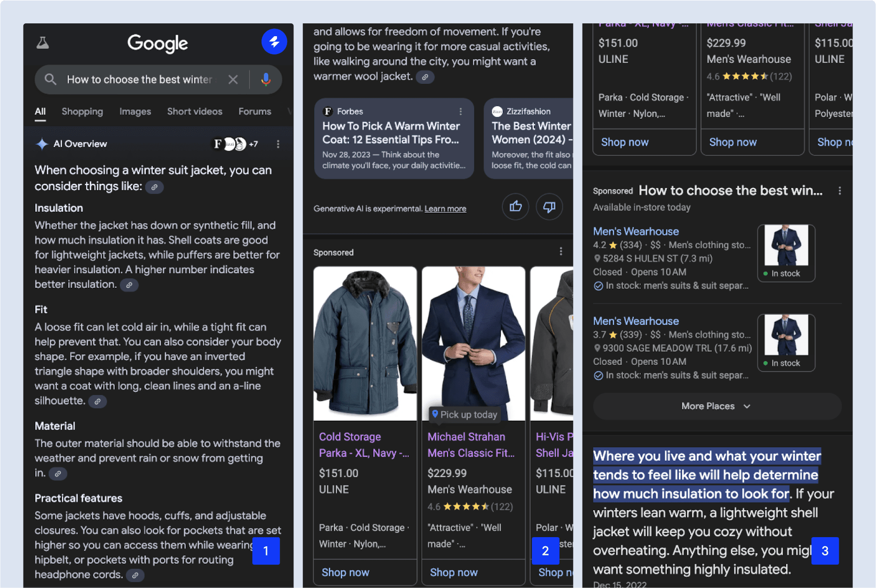Thumbs up the AI overview

[x=516, y=207]
